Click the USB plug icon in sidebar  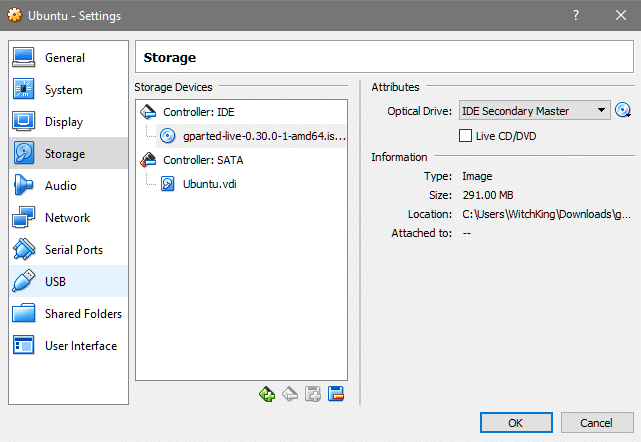[25, 281]
